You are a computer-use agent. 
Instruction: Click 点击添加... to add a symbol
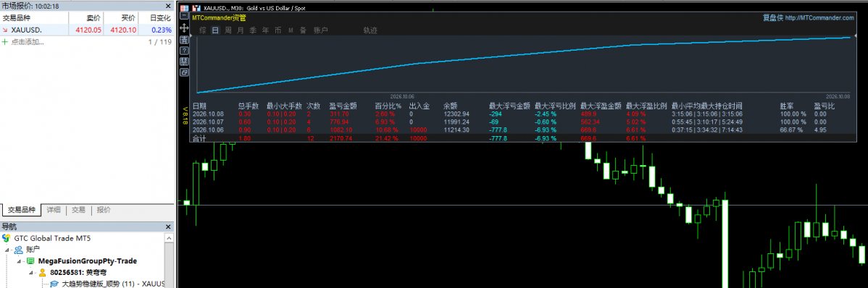click(28, 42)
